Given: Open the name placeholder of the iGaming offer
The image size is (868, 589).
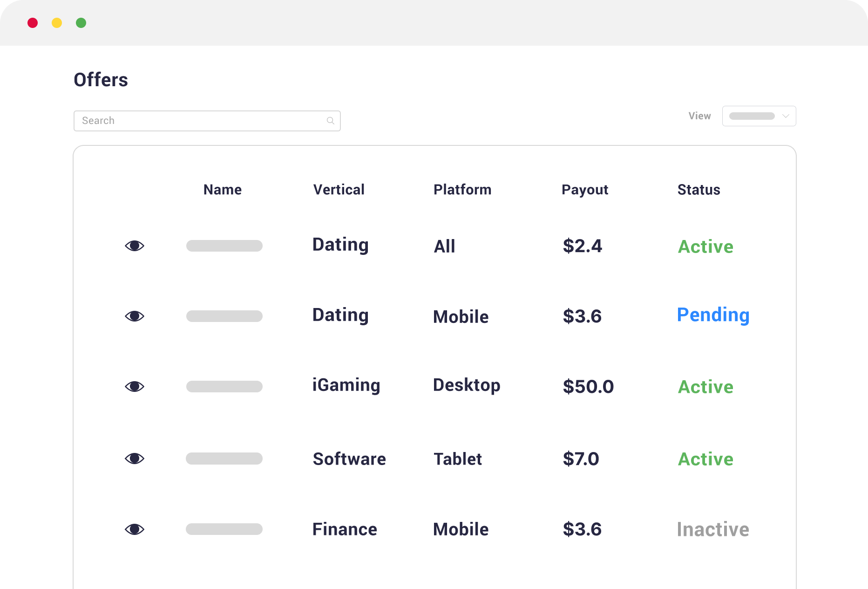Looking at the screenshot, I should (224, 386).
